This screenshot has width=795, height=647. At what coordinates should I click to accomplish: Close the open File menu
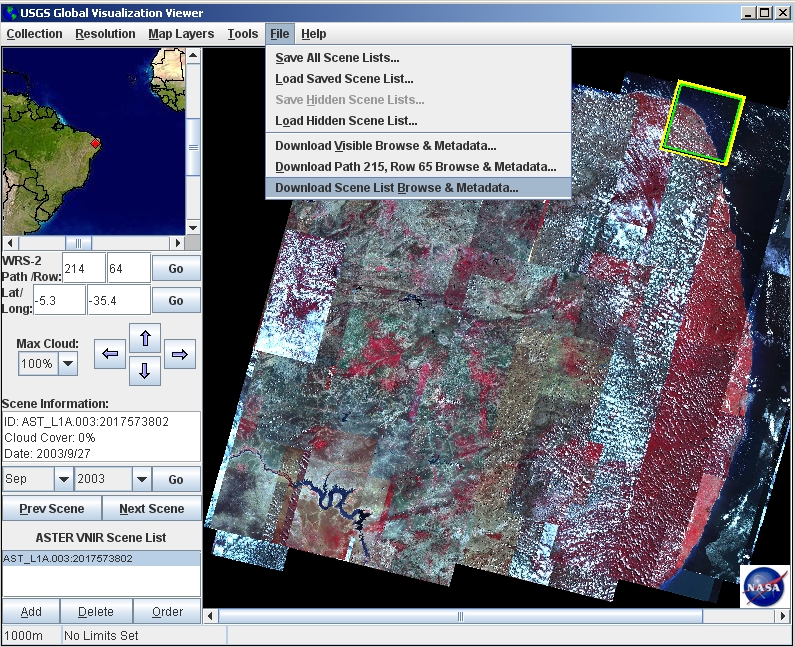[x=280, y=34]
